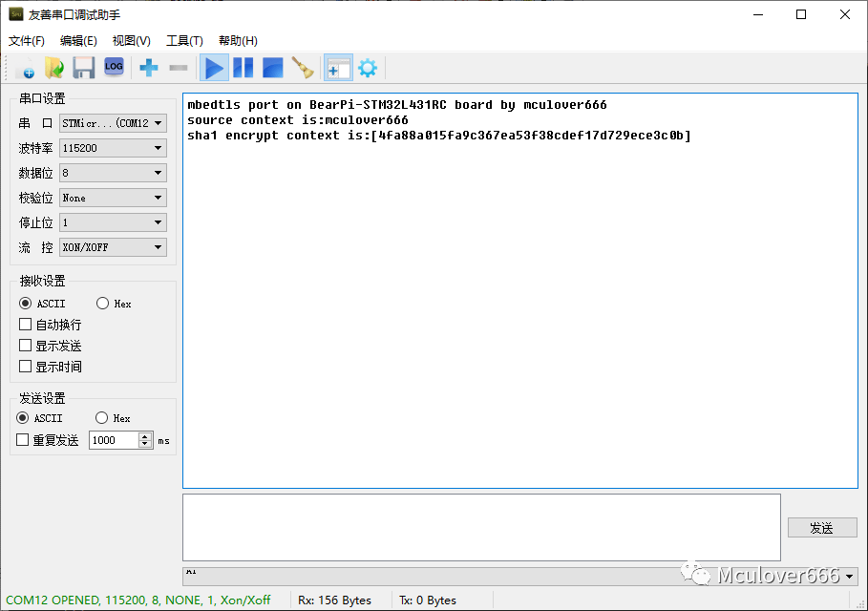Toggle the 重复发送 checkbox

pyautogui.click(x=23, y=440)
